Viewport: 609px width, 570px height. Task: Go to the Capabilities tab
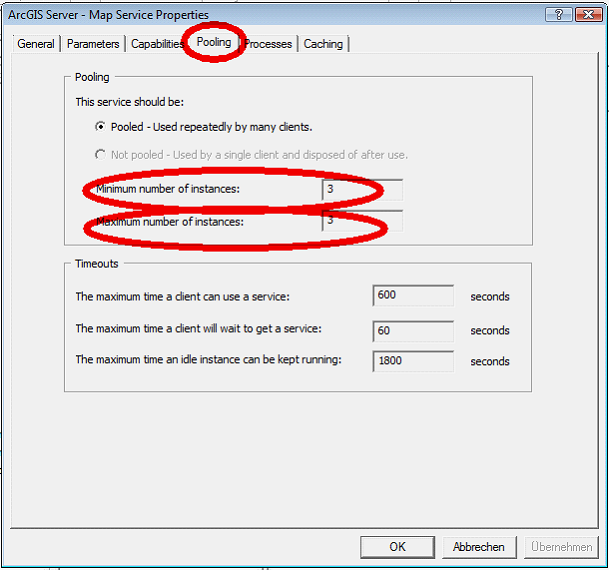(157, 44)
